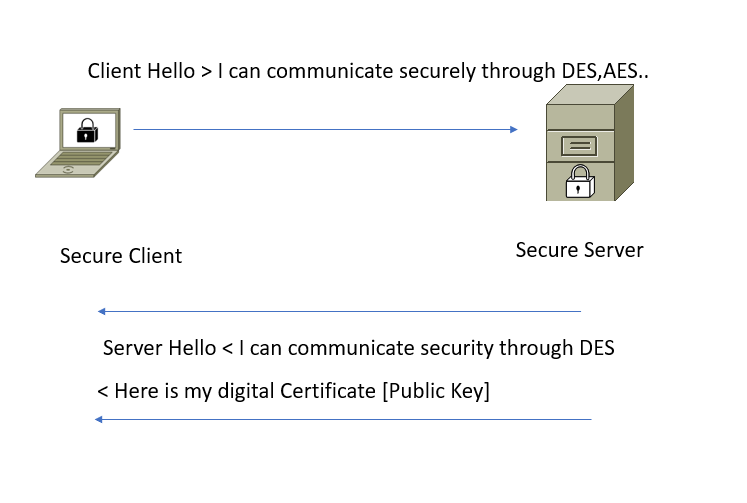
Task: Select the "Client Hello" text line
Action: pos(368,71)
